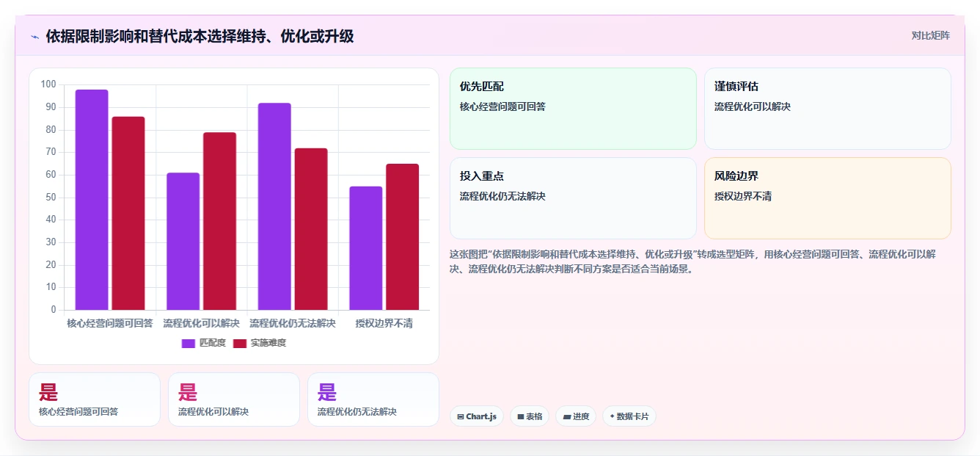Click red bar for 流程优化仍无法解决
The image size is (980, 456).
pyautogui.click(x=311, y=229)
